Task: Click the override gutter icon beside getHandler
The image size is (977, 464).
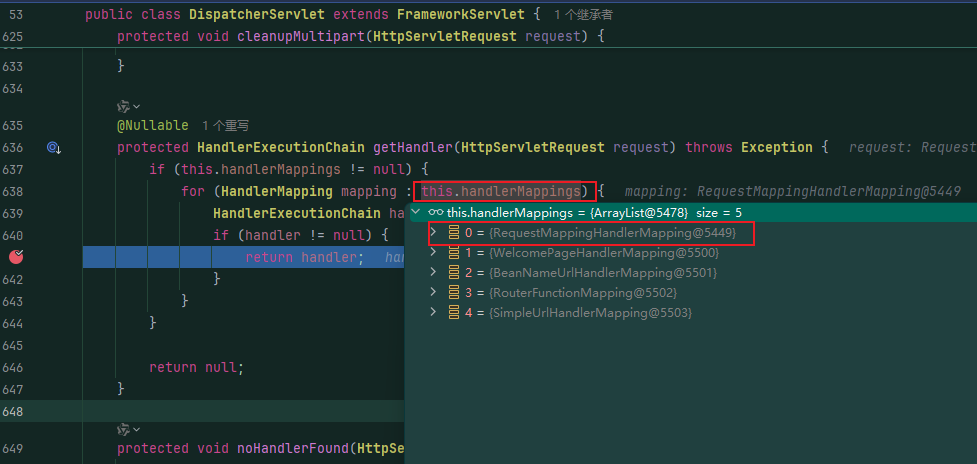Action: [54, 148]
